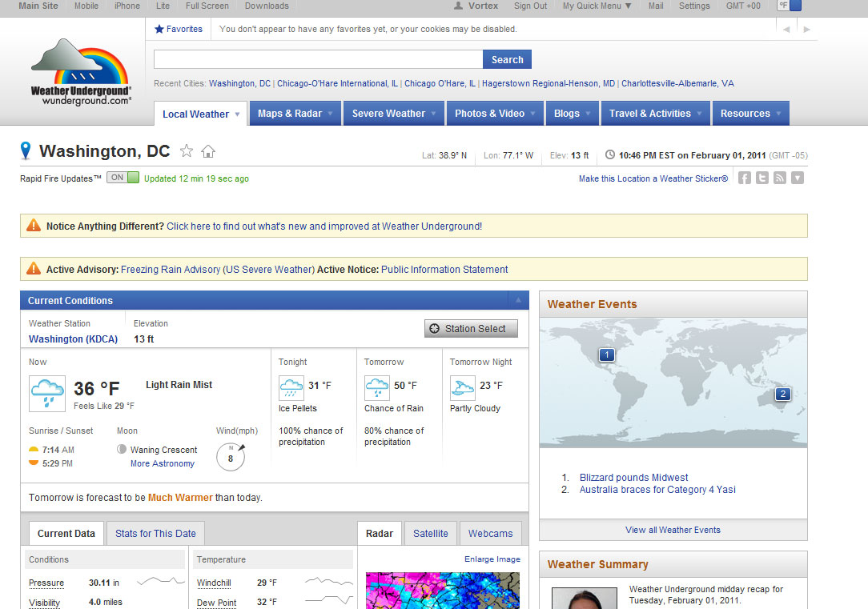Switch to the Current Data tab
The height and width of the screenshot is (609, 868).
click(x=66, y=533)
